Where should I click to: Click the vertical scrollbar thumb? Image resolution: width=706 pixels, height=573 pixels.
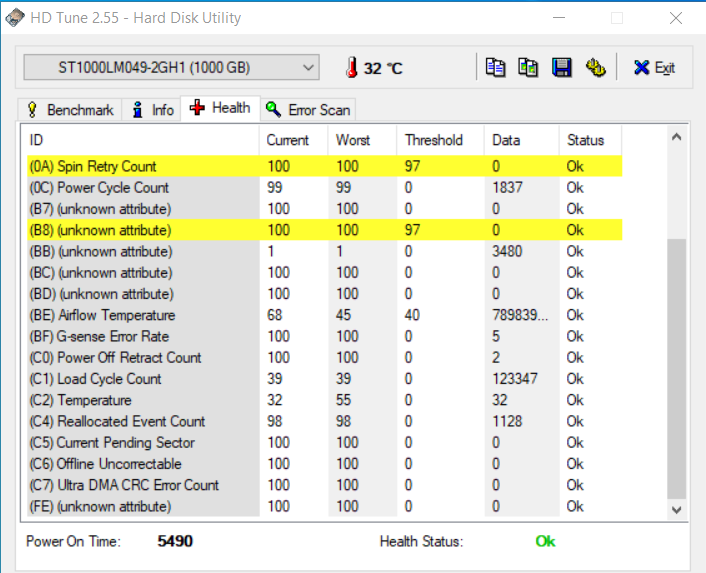coord(676,369)
